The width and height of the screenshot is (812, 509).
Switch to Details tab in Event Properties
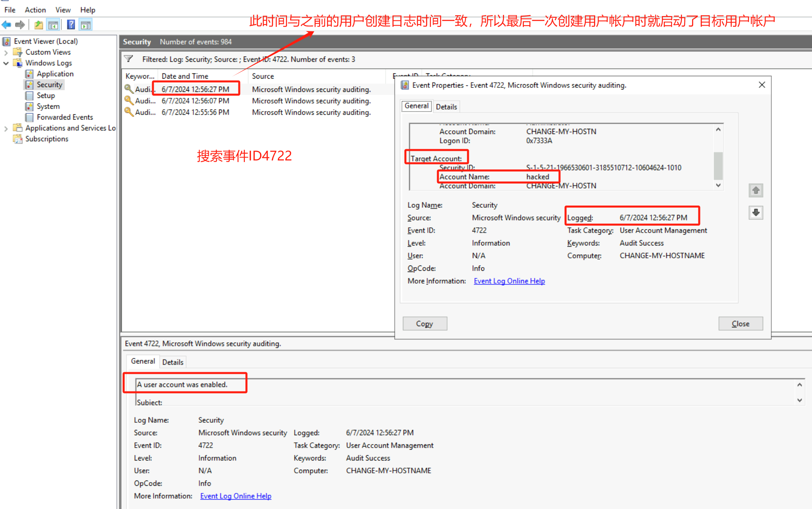[446, 107]
